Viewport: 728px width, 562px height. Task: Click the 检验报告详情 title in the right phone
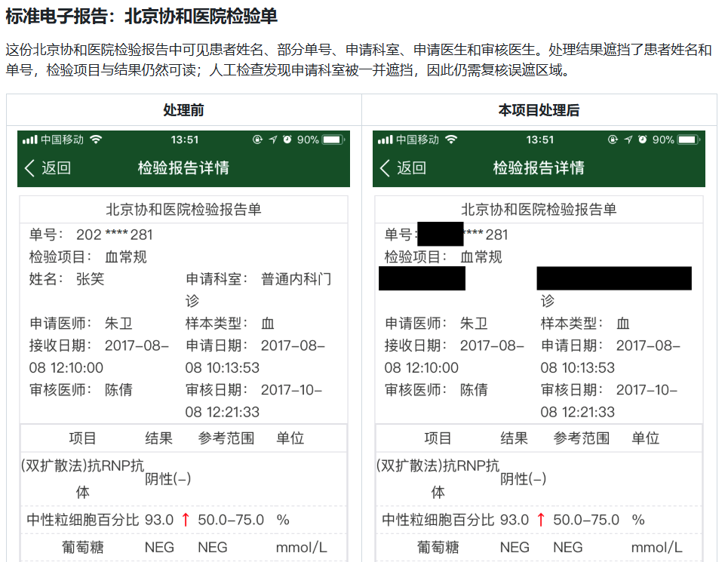(539, 168)
